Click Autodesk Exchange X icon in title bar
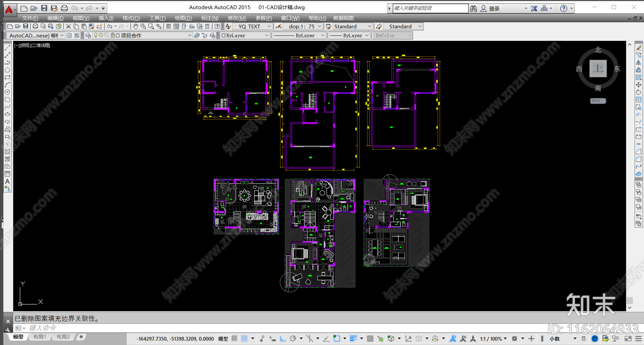The width and height of the screenshot is (644, 345). tap(534, 8)
